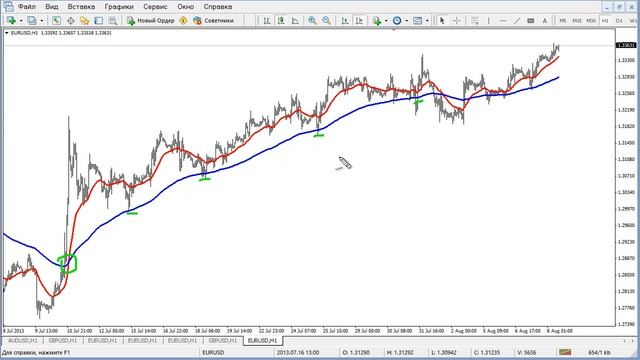Toggle the Market Watch window icon
This screenshot has width=640, height=360.
pyautogui.click(x=56, y=20)
